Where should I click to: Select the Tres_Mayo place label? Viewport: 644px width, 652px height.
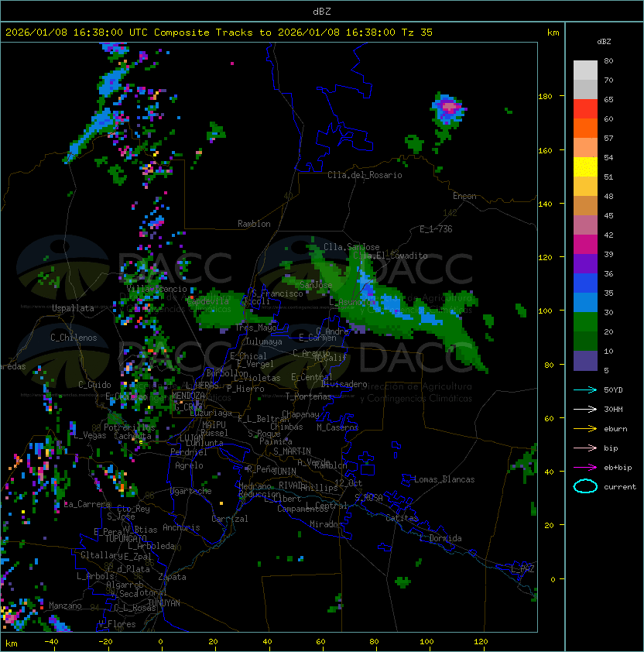click(255, 328)
